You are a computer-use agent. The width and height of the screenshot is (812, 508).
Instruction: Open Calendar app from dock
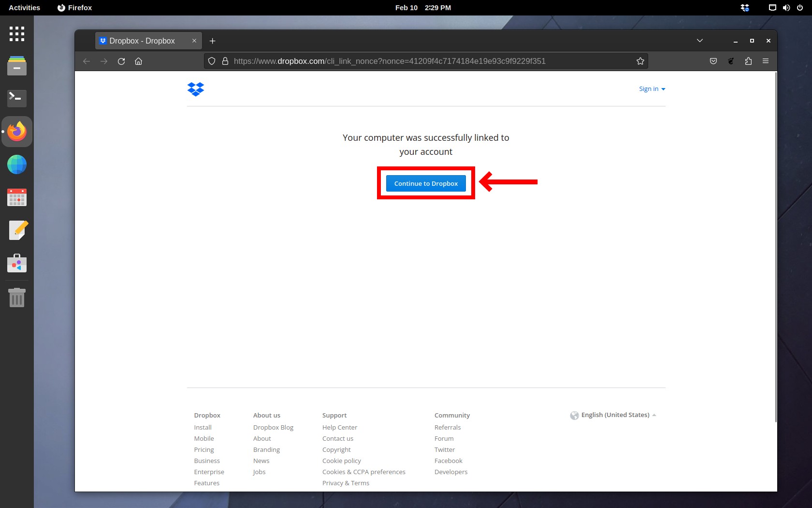coord(17,197)
